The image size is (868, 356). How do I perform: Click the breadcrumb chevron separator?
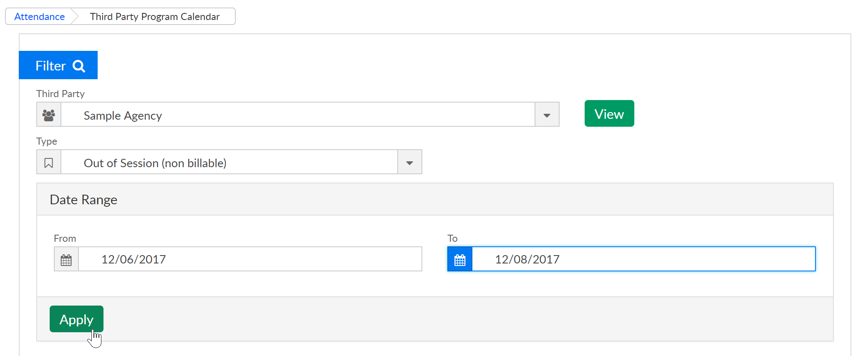[75, 17]
